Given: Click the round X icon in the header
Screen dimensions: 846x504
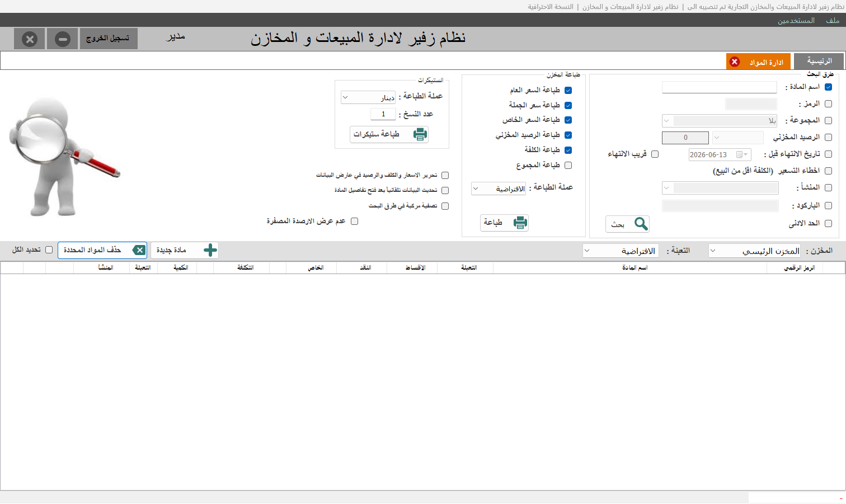Looking at the screenshot, I should click(30, 39).
